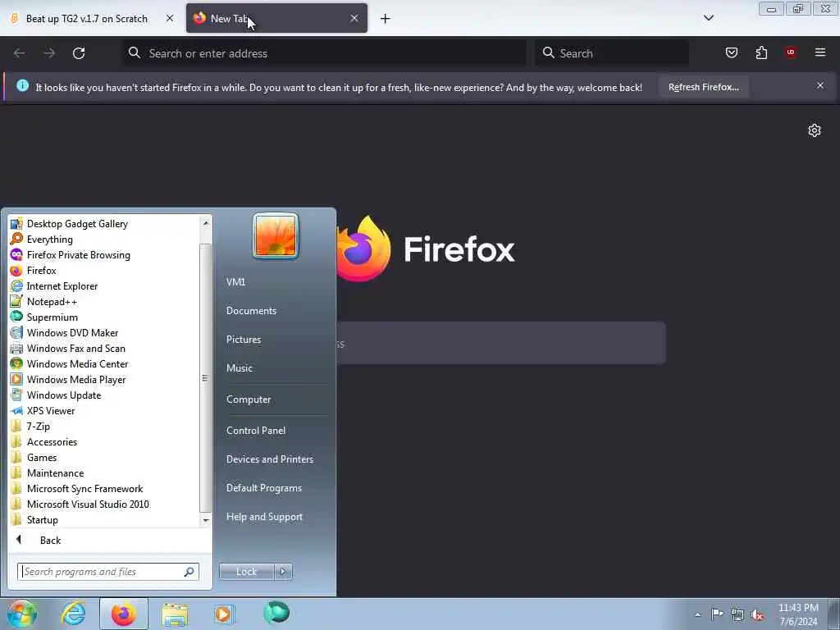Open Supermium from the taskbar
Viewport: 840px width, 630px height.
[x=276, y=613]
